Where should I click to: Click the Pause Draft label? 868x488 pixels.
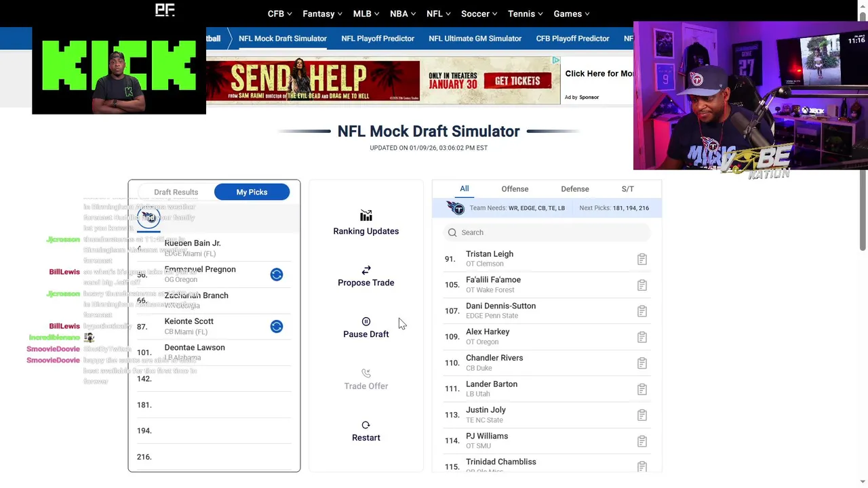click(x=366, y=334)
